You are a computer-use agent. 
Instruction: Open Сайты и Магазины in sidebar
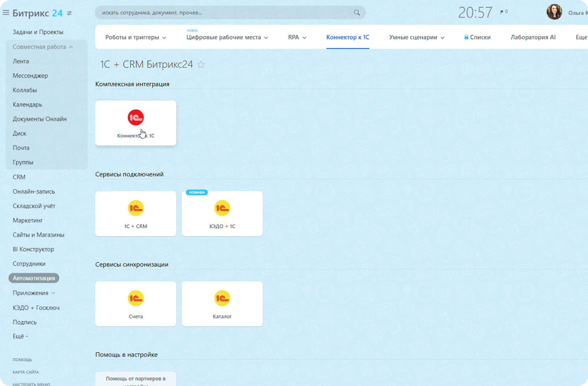[x=38, y=235]
